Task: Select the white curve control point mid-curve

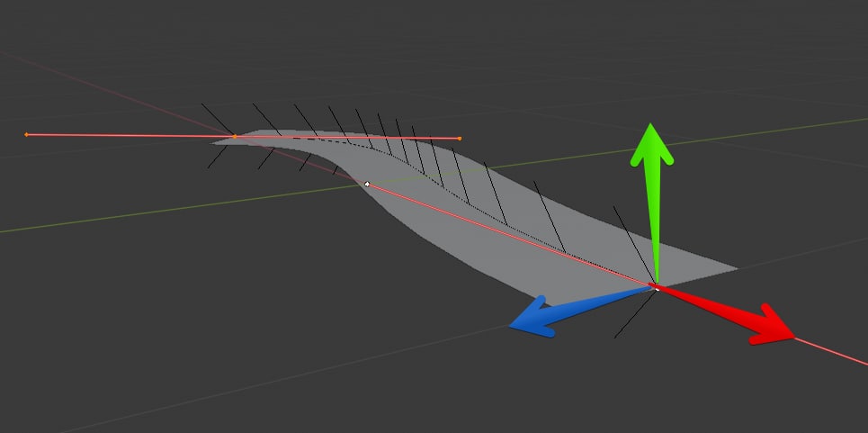Action: click(367, 184)
